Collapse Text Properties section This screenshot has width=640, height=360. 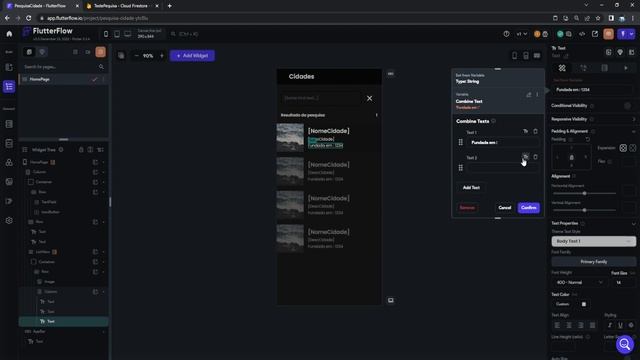click(x=633, y=223)
